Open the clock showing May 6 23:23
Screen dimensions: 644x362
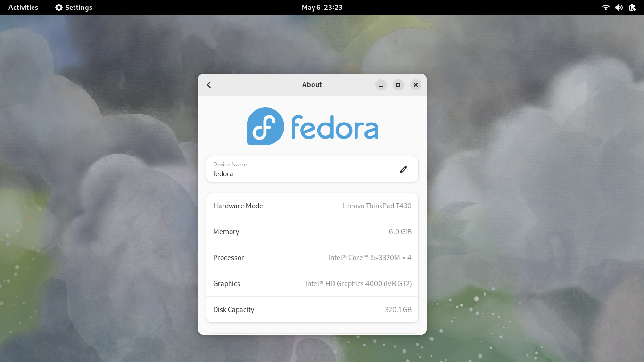point(322,8)
